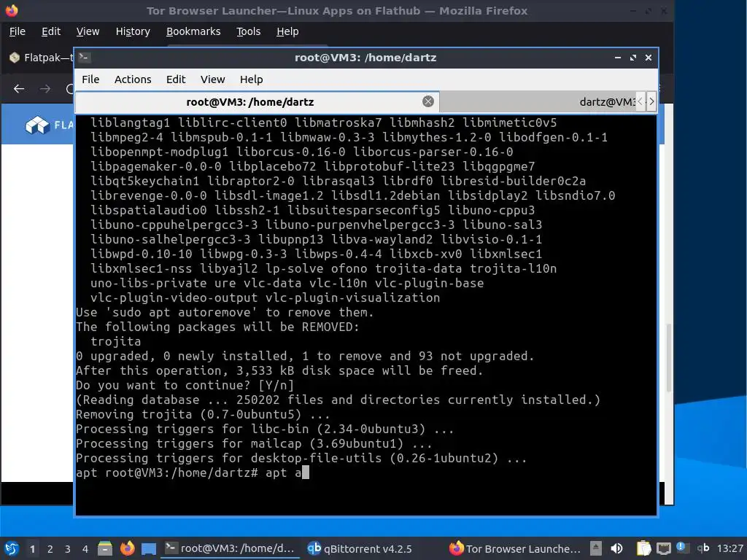Screen dimensions: 747x560
Task: Switch to workspace 4 in the pager
Action: (x=85, y=549)
